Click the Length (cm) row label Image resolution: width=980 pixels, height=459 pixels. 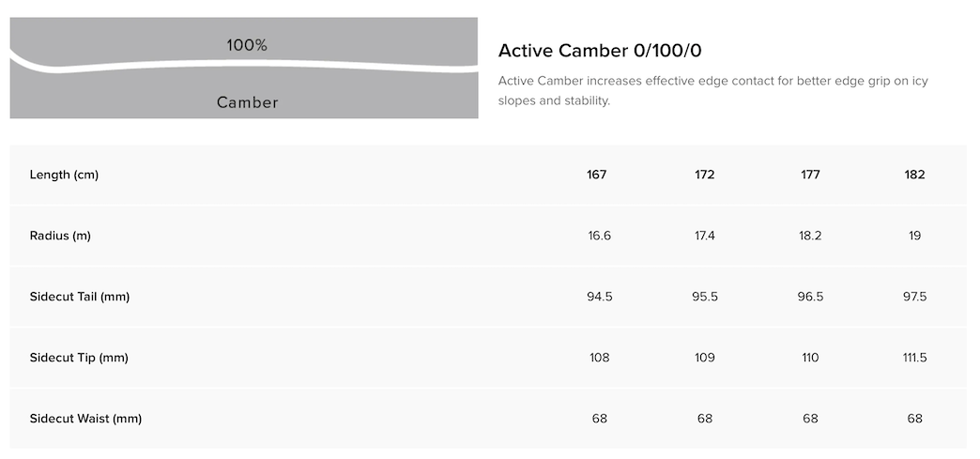click(x=64, y=175)
